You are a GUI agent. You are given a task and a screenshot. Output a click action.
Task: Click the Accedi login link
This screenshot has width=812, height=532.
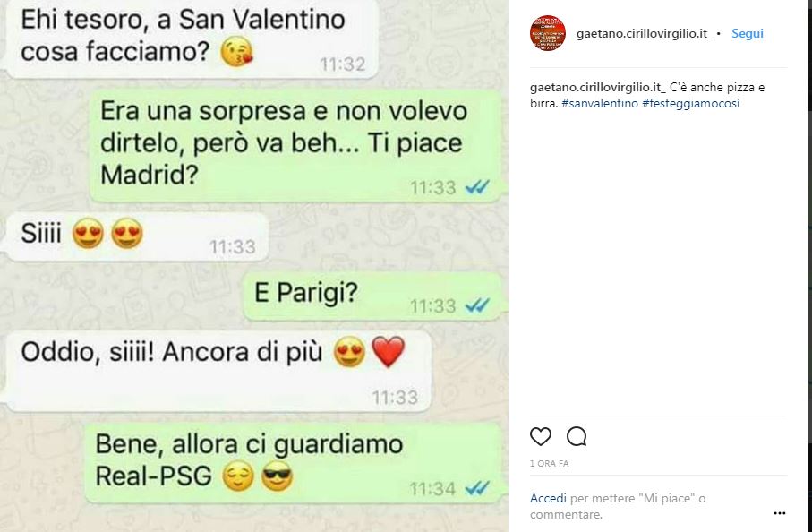(x=548, y=498)
